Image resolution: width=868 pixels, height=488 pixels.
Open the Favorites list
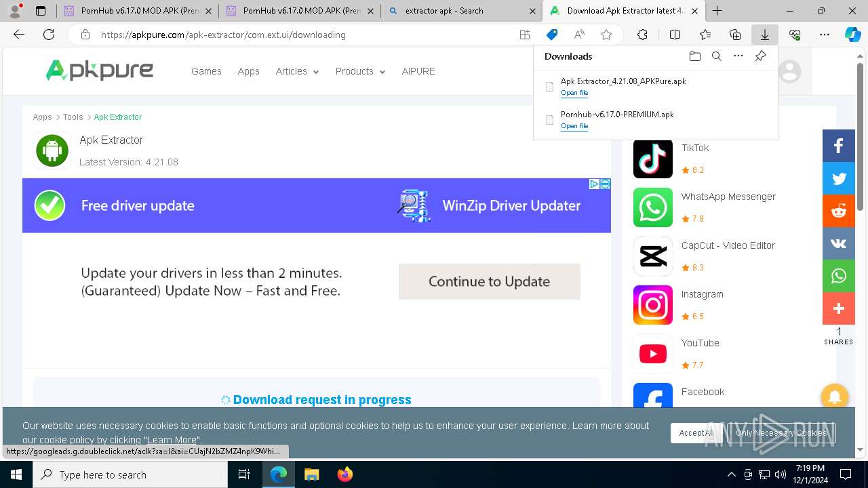[705, 35]
